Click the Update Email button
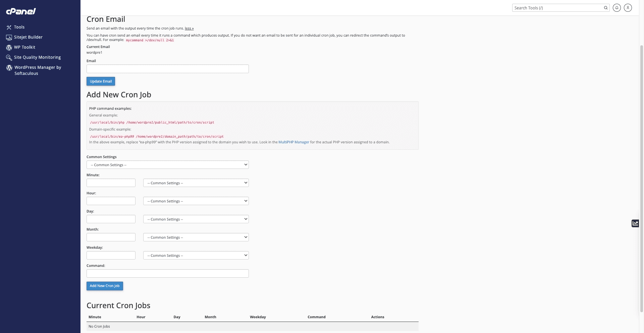 pos(101,81)
